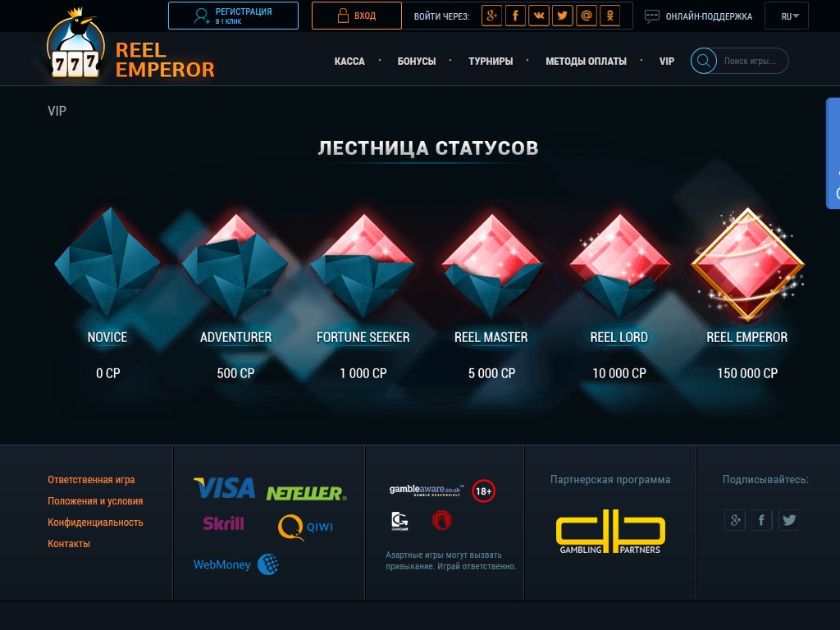Viewport: 840px width, 630px height.
Task: Click the Вход login button
Action: click(x=356, y=16)
